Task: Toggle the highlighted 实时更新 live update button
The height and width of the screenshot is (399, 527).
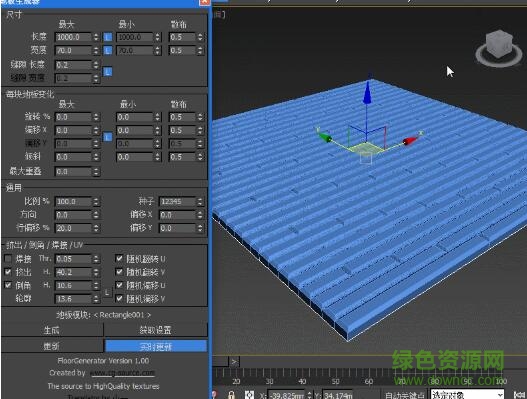Action: click(x=156, y=346)
